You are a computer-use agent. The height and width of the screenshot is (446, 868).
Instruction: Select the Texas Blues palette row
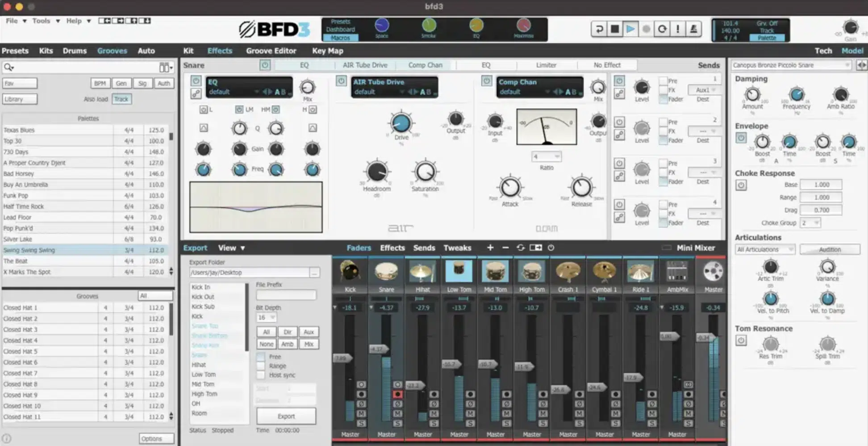[85, 130]
